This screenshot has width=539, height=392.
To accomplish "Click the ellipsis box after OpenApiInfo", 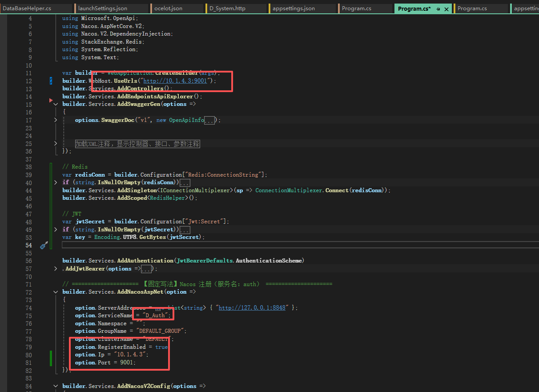I will 209,120.
